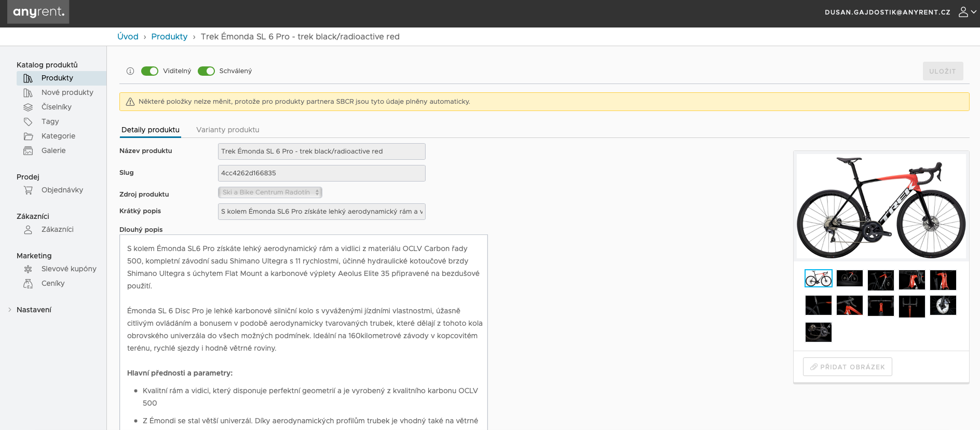Switch to the Varianty produktu tab

pos(227,130)
